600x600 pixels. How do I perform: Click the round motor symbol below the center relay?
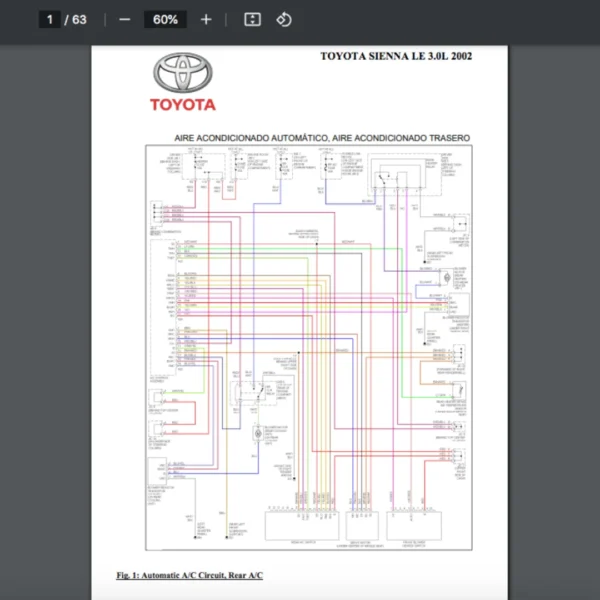coord(259,434)
